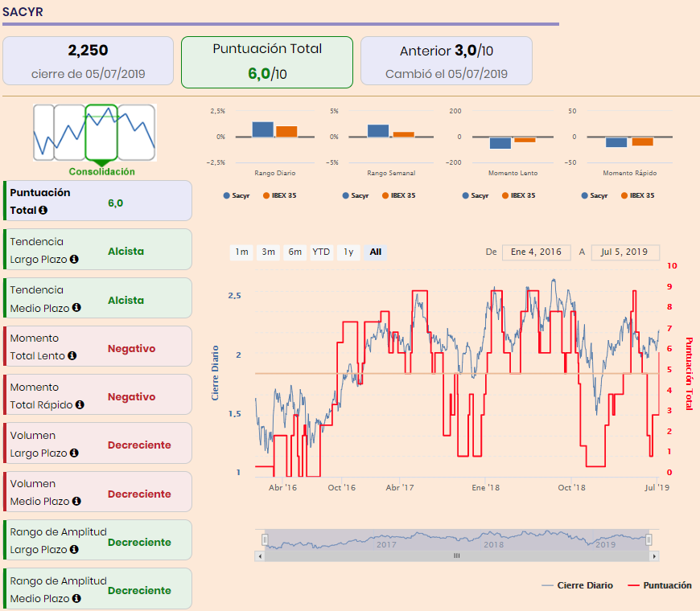This screenshot has height=611, width=700.
Task: Open info for Rango de Amplitud Medio Plazo
Action: 76,598
